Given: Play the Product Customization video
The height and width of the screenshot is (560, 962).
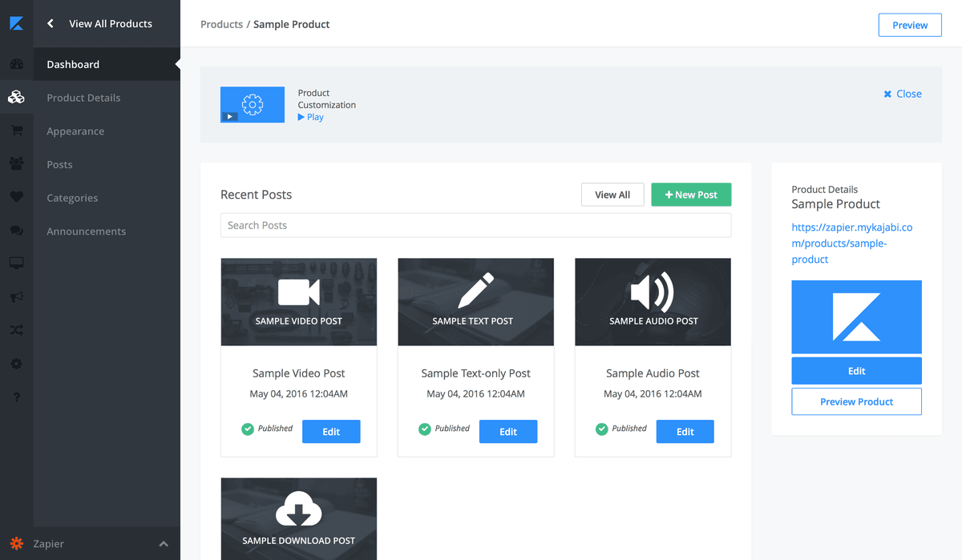Looking at the screenshot, I should coord(310,117).
